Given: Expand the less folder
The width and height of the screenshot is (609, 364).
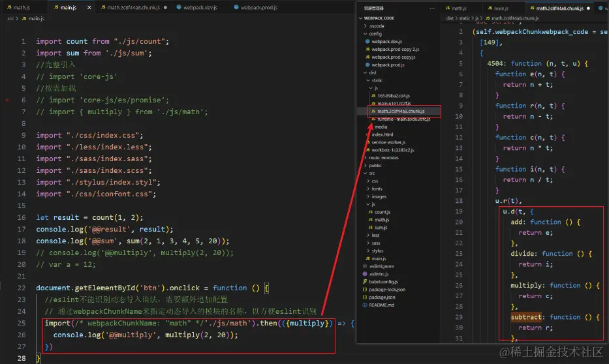Looking at the screenshot, I should [367, 235].
